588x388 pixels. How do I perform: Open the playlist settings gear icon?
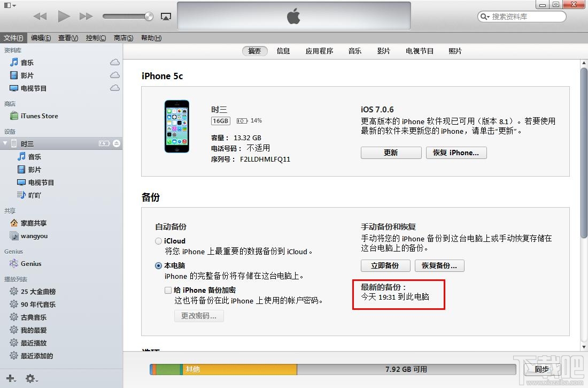point(30,379)
